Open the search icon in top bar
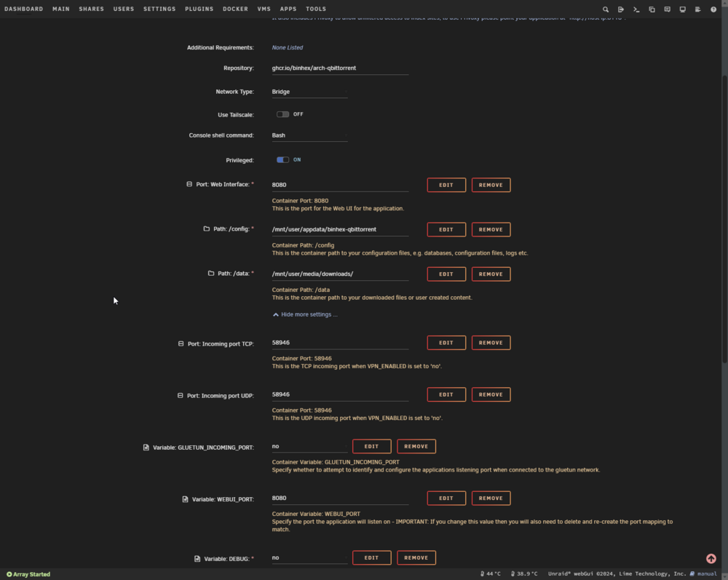Image resolution: width=728 pixels, height=580 pixels. pyautogui.click(x=606, y=9)
